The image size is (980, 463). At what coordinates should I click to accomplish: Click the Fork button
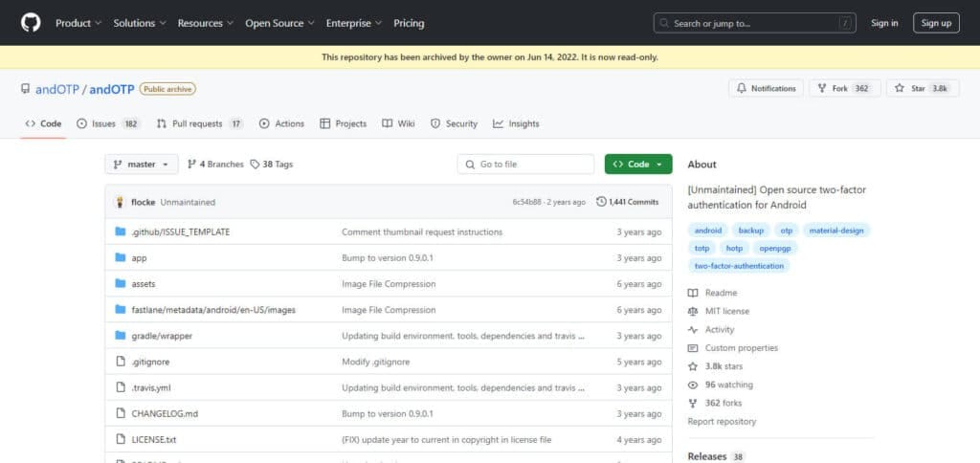(844, 88)
